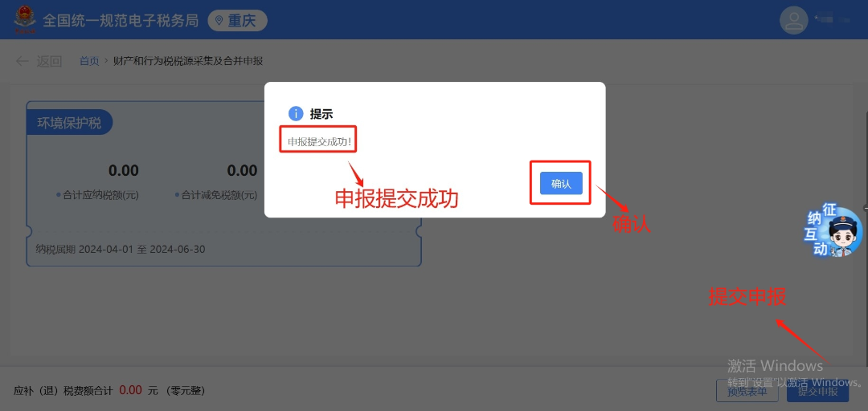
Task: Select the 环境保护税 card label
Action: (x=69, y=123)
